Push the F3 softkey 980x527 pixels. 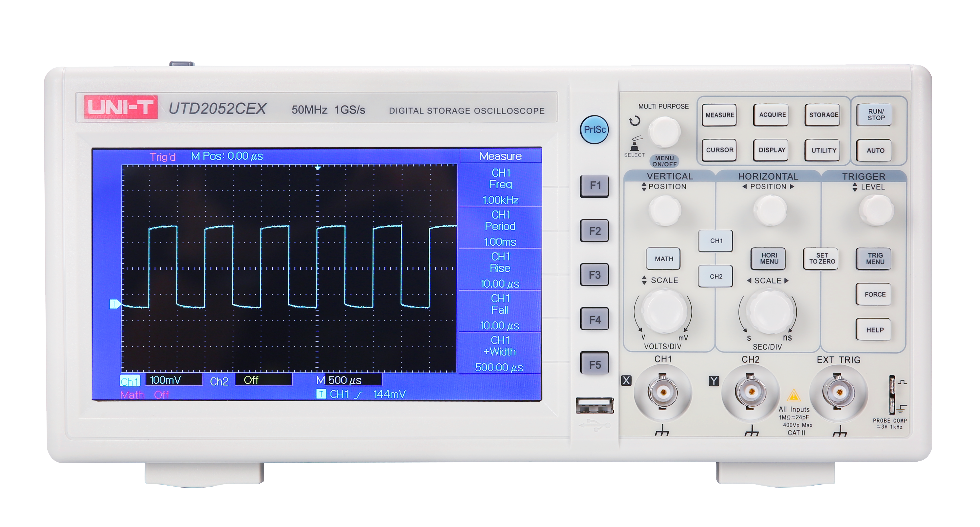pyautogui.click(x=594, y=275)
